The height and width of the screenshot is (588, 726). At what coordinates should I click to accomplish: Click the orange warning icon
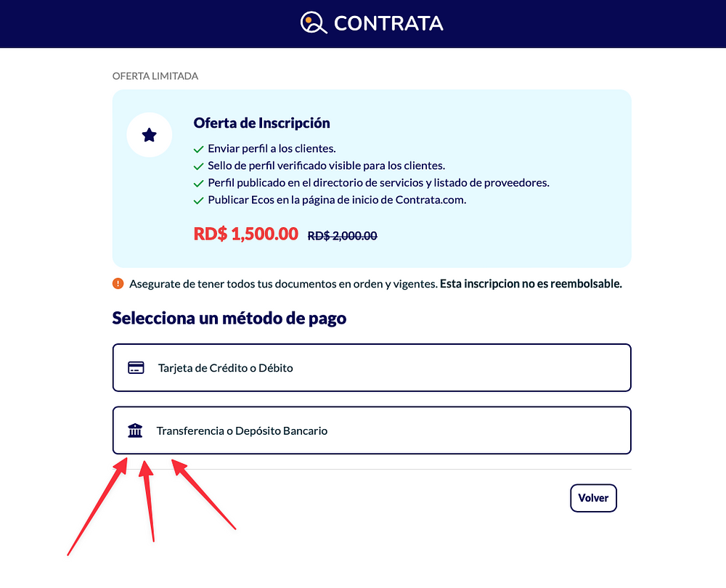click(118, 283)
